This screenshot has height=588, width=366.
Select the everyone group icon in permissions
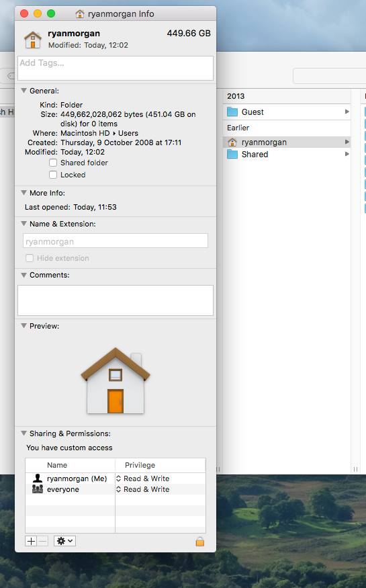38,489
